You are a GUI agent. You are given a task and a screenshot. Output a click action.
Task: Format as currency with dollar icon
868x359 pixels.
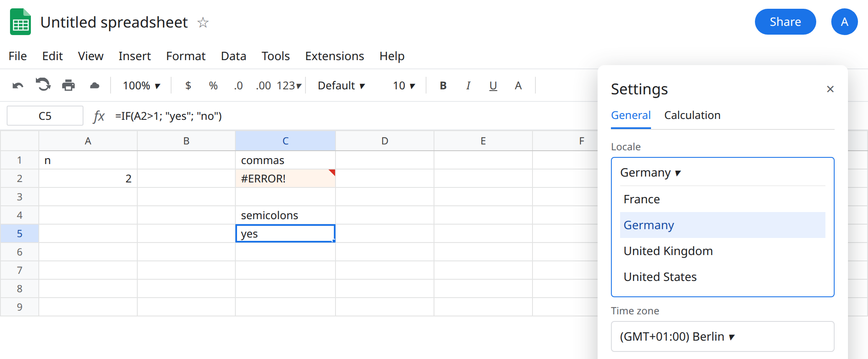coord(188,86)
